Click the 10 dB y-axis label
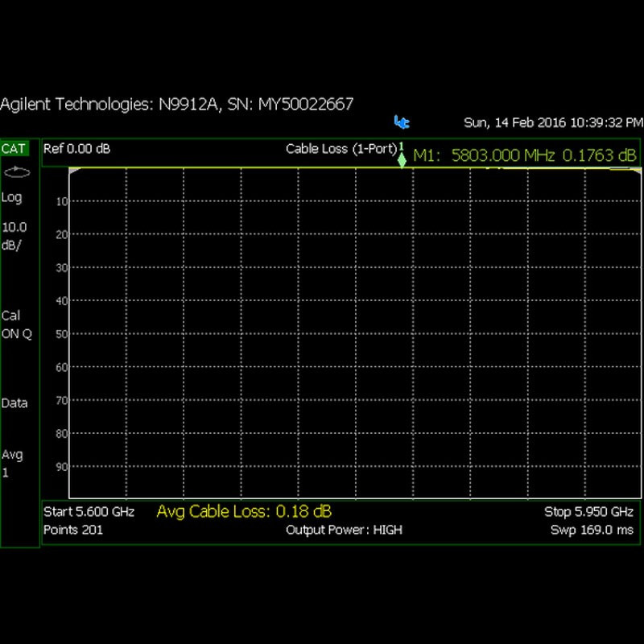Screen dimensions: 644x644 [62, 202]
